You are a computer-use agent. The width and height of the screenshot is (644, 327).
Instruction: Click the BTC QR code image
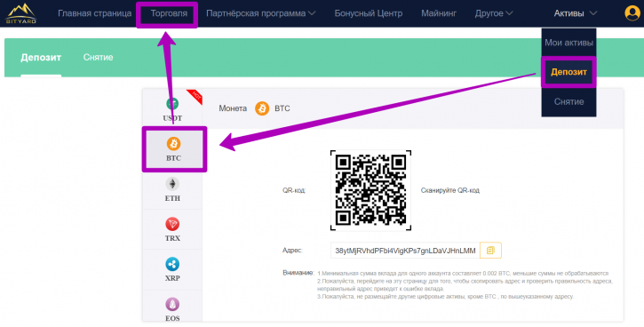(371, 190)
